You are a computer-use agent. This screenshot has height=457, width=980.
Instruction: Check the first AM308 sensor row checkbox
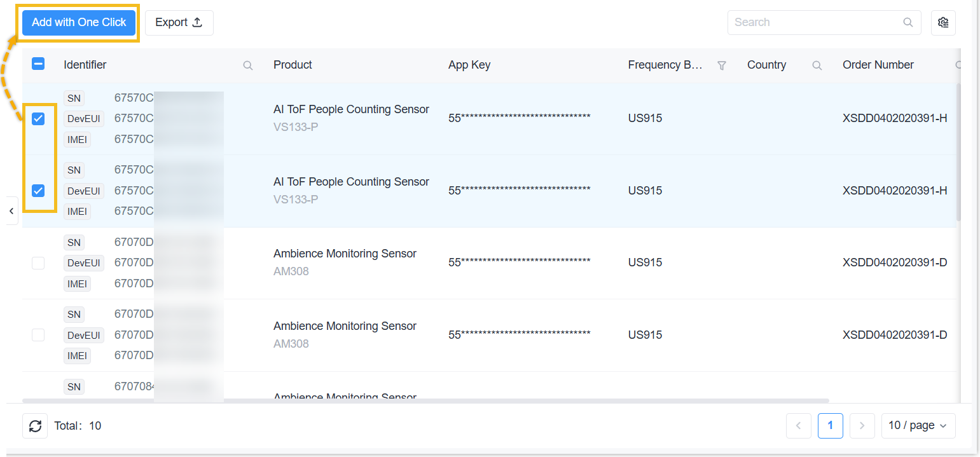coord(38,263)
